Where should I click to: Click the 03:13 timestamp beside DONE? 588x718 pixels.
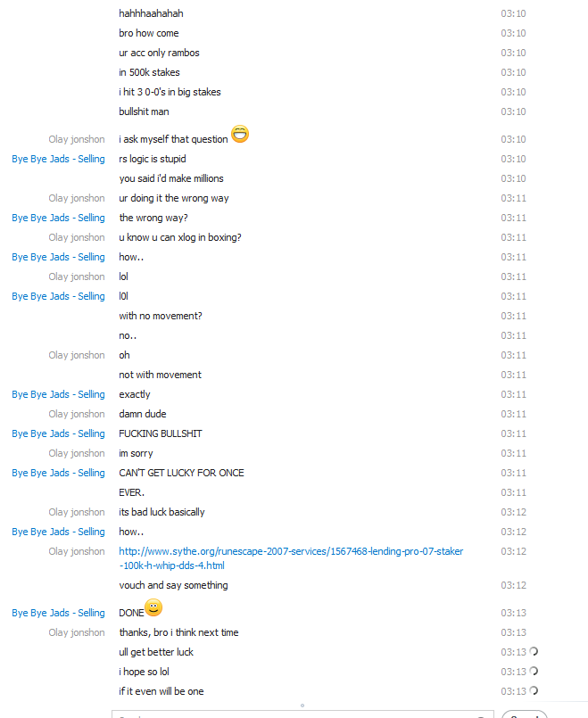click(x=513, y=613)
